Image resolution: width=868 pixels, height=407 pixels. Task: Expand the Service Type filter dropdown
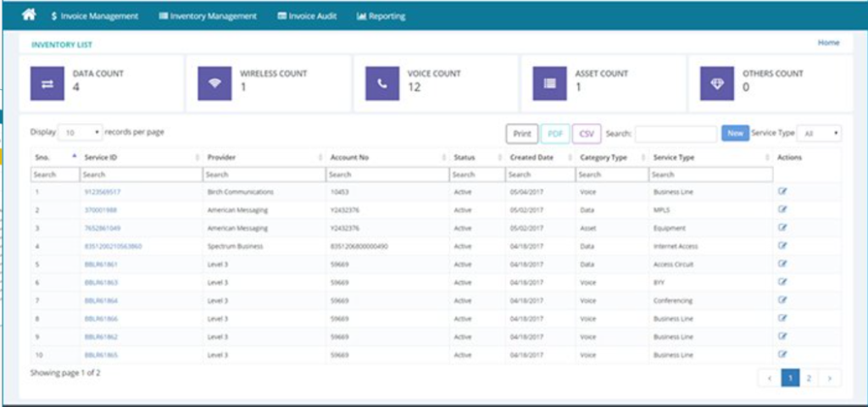pos(821,134)
